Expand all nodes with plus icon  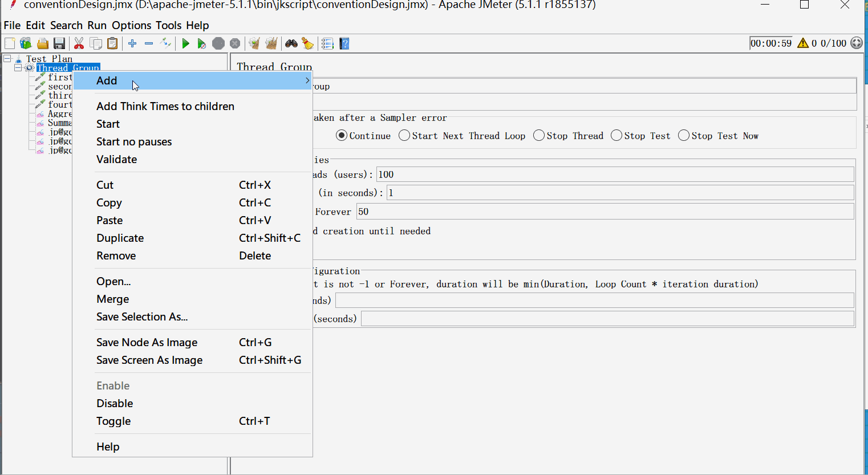(132, 43)
